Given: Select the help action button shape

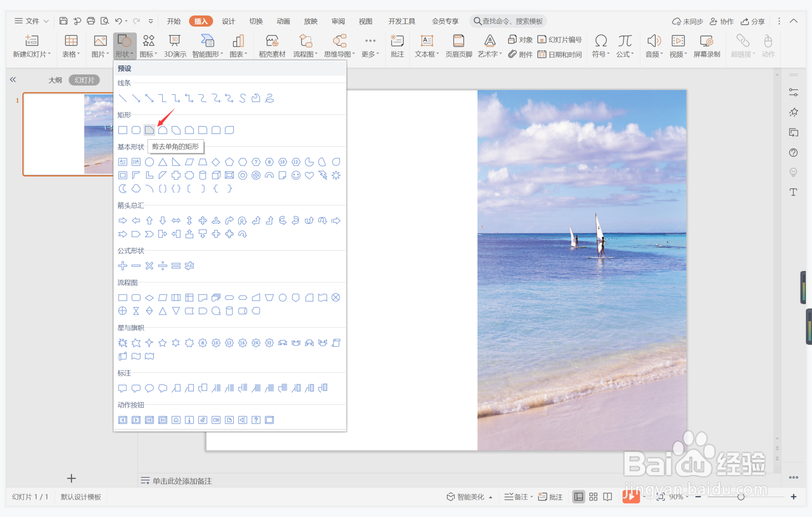Looking at the screenshot, I should (x=256, y=420).
